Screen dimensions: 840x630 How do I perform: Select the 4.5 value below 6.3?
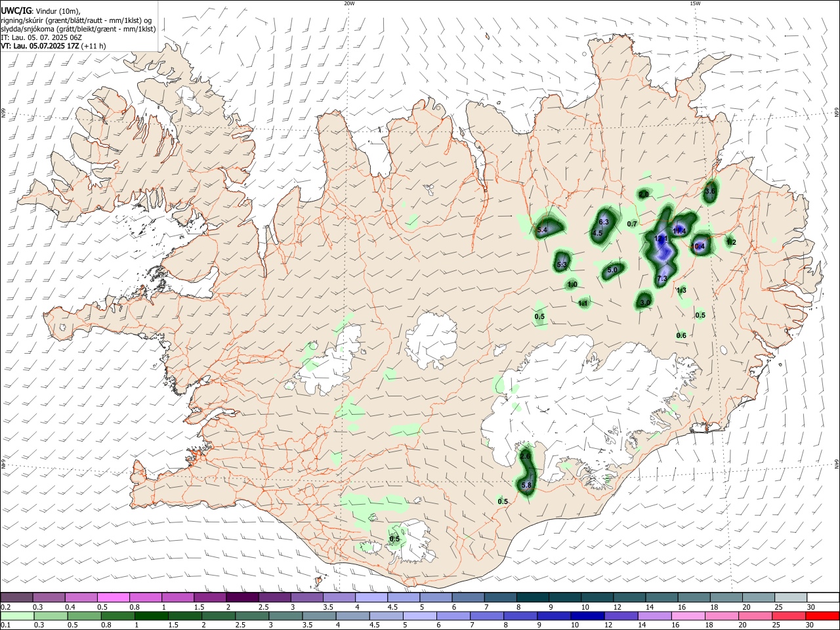(x=597, y=233)
